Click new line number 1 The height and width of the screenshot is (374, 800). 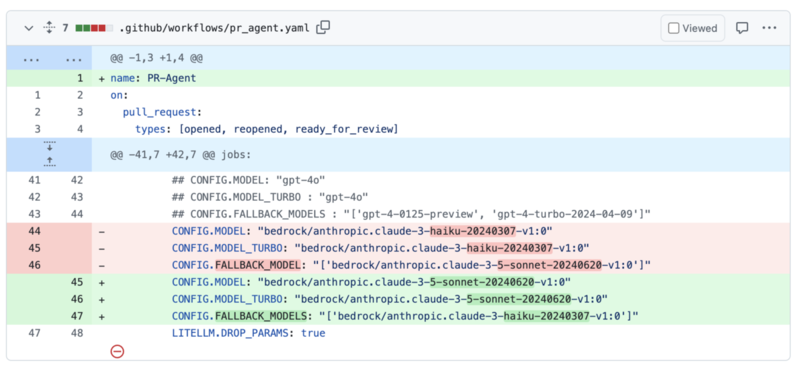pyautogui.click(x=79, y=79)
